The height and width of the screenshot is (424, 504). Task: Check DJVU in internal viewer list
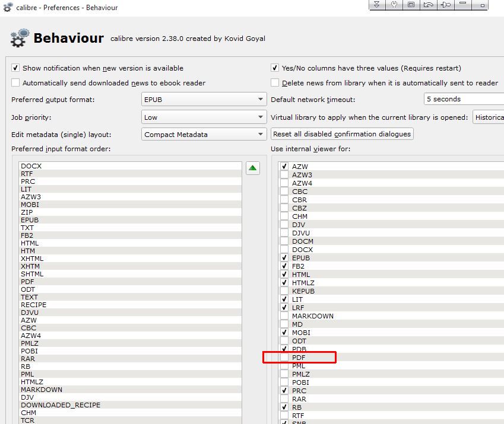point(284,232)
